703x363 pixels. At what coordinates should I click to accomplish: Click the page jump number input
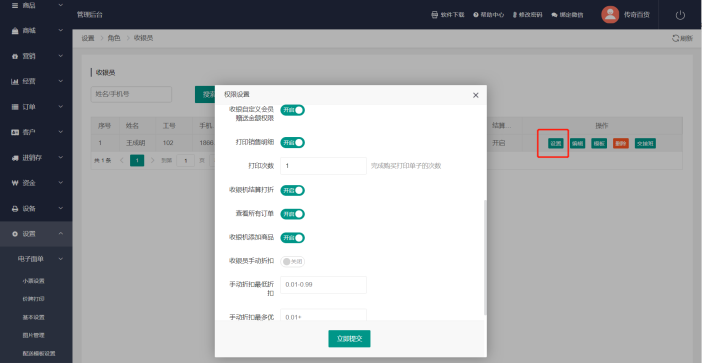click(186, 160)
